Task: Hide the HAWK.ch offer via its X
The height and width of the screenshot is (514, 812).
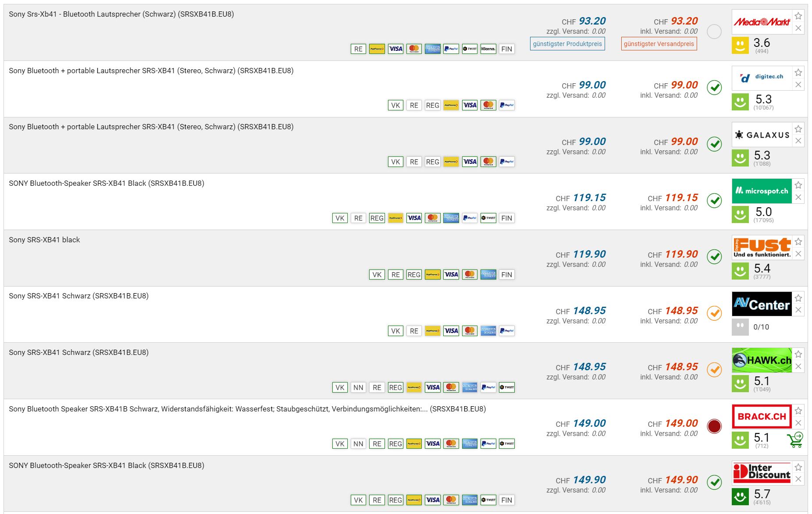Action: tap(798, 366)
